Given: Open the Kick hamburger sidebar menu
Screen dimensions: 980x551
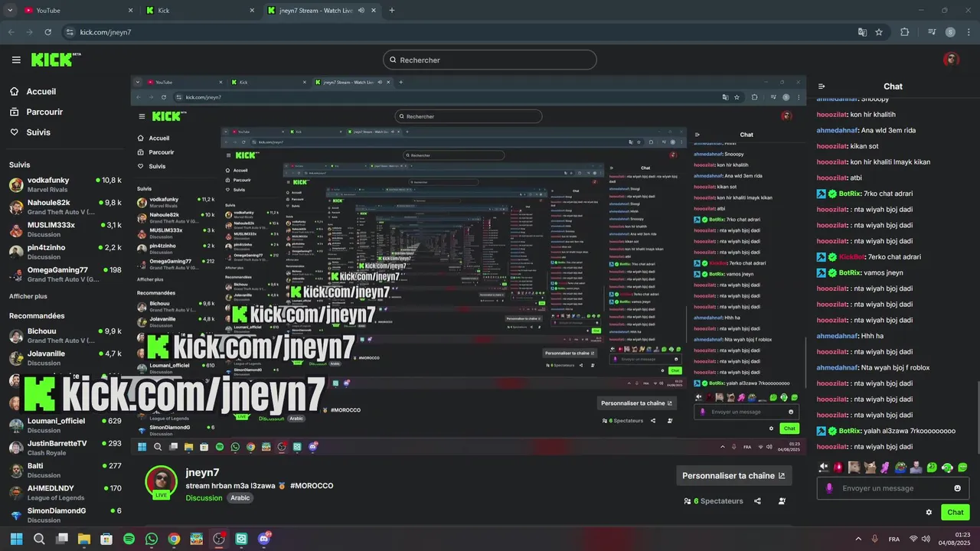Looking at the screenshot, I should [16, 60].
